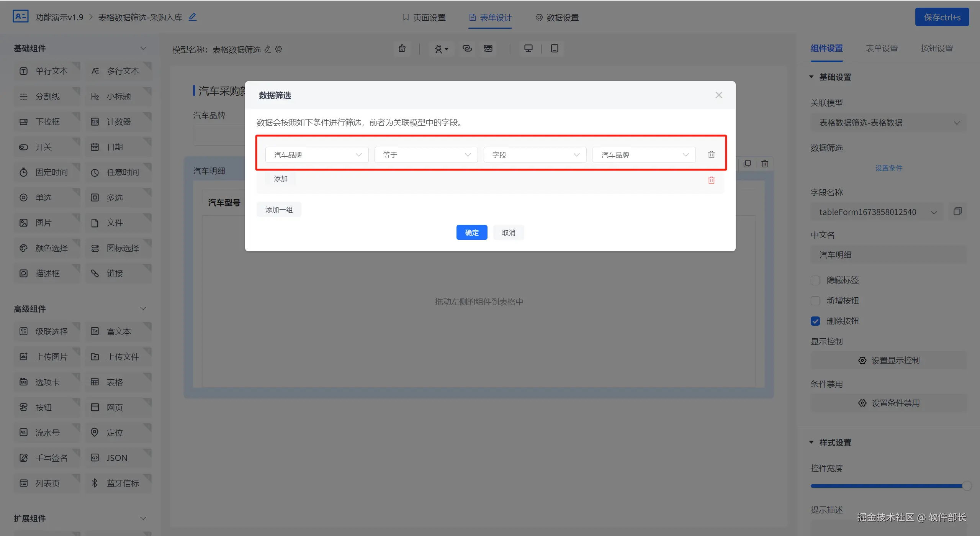Enable the 隐藏标签 checkbox
Viewport: 980px width, 536px height.
click(815, 280)
